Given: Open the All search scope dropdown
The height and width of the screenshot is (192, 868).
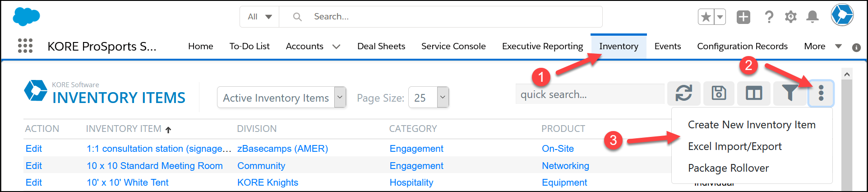Looking at the screenshot, I should pos(259,17).
